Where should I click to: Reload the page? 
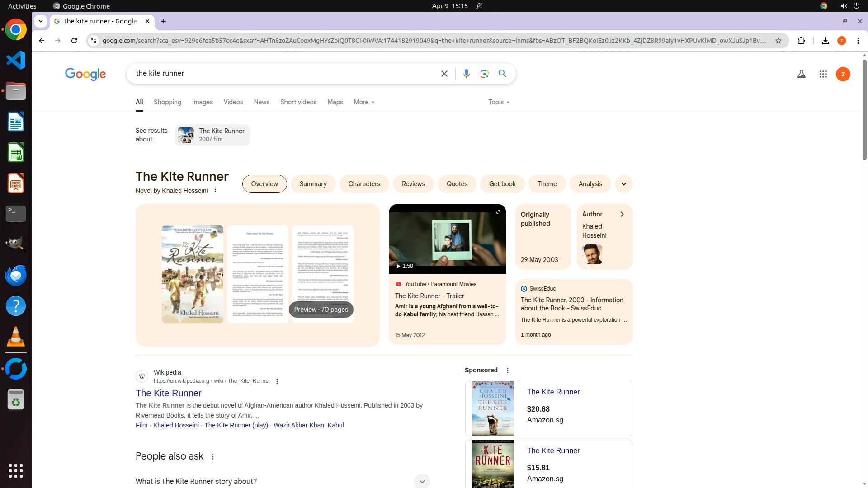coord(74,41)
